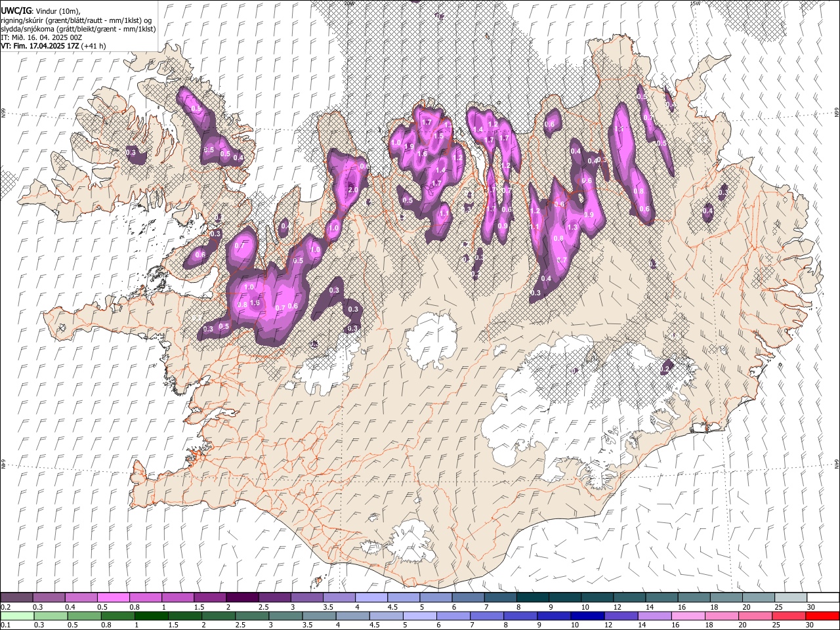Viewport: 840px width, 630px height.
Task: Click the 'VT: Fim. 17.04.2025 17Z' valid time
Action: pyautogui.click(x=40, y=46)
